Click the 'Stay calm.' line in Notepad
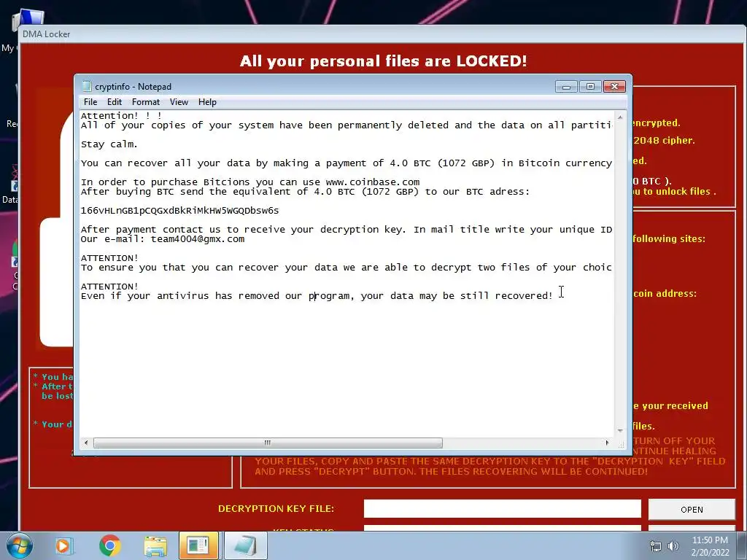This screenshot has width=747, height=560. pos(109,144)
